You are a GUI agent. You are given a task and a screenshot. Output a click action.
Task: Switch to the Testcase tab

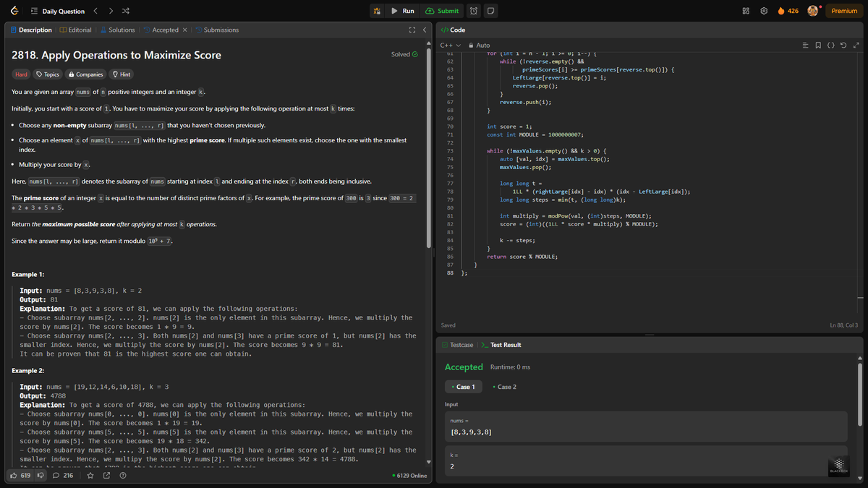click(x=457, y=345)
